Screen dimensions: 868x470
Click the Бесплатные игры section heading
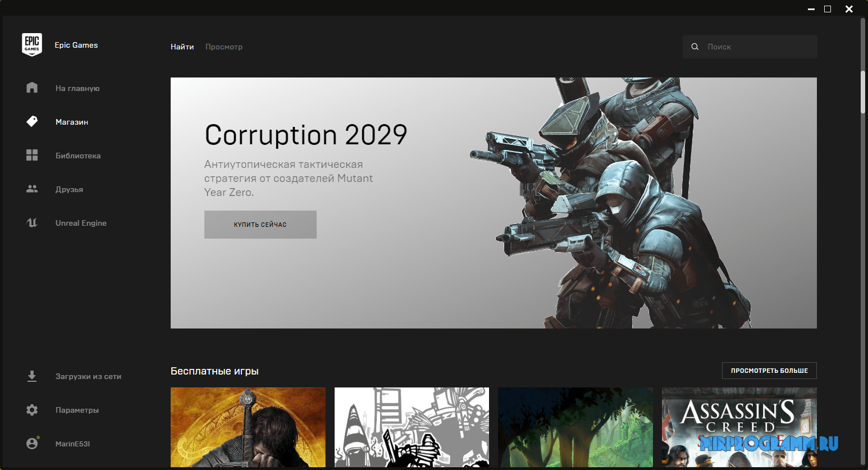(214, 371)
